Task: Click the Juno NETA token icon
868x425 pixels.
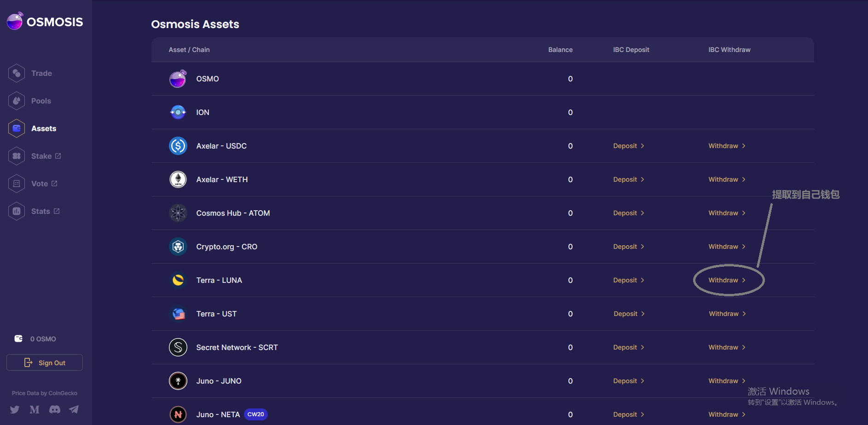Action: [178, 414]
